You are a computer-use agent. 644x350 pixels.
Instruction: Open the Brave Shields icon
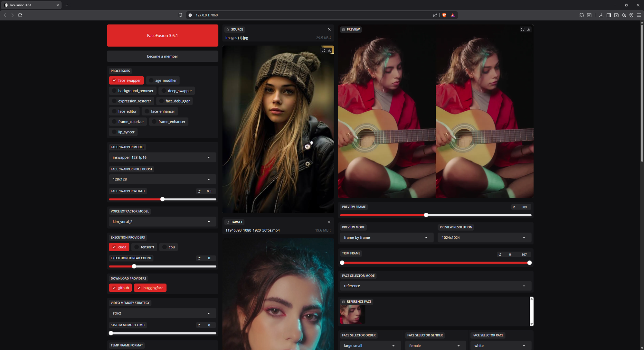(444, 15)
